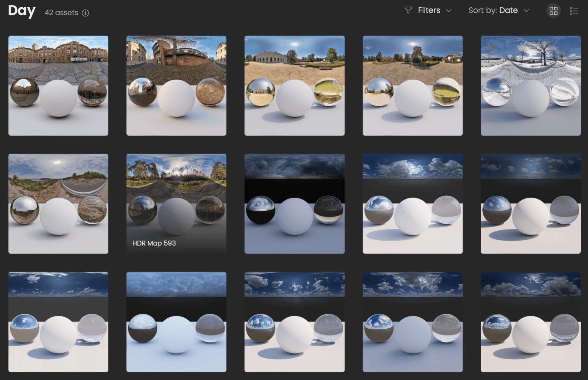Viewport: 588px width, 380px height.
Task: Expand the Filters dropdown chevron
Action: (x=449, y=11)
